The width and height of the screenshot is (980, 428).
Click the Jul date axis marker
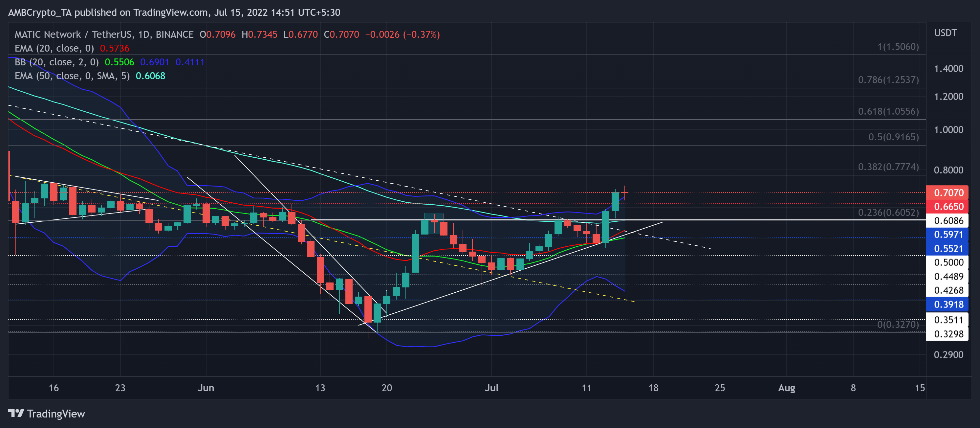491,388
